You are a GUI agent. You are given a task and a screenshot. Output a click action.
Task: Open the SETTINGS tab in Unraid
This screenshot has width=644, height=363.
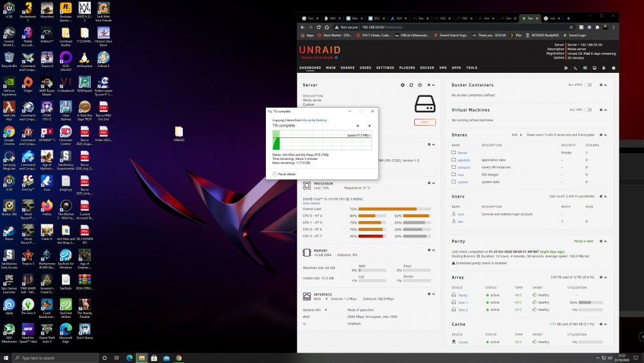385,68
